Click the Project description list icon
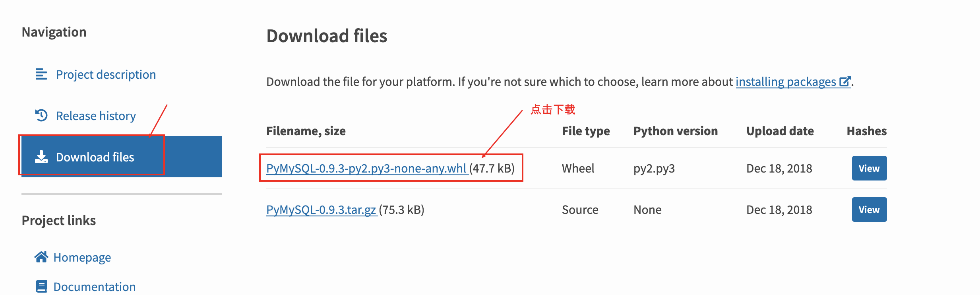This screenshot has height=295, width=980. click(41, 74)
